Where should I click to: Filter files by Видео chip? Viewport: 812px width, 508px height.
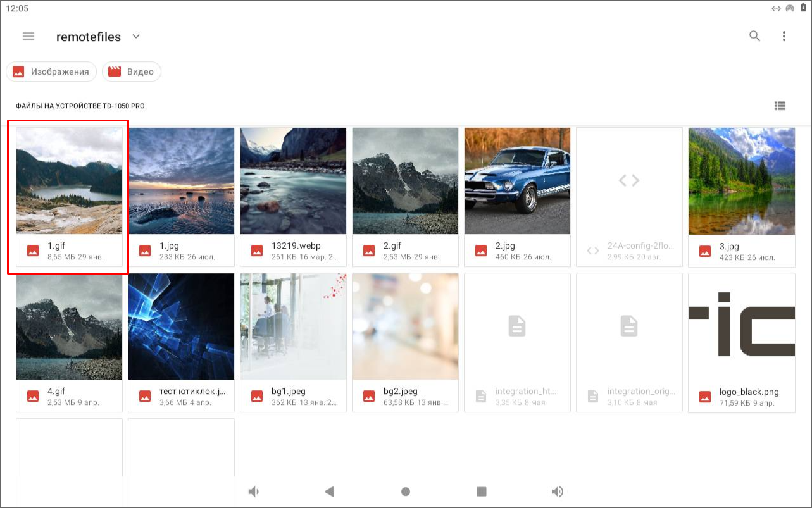[132, 71]
